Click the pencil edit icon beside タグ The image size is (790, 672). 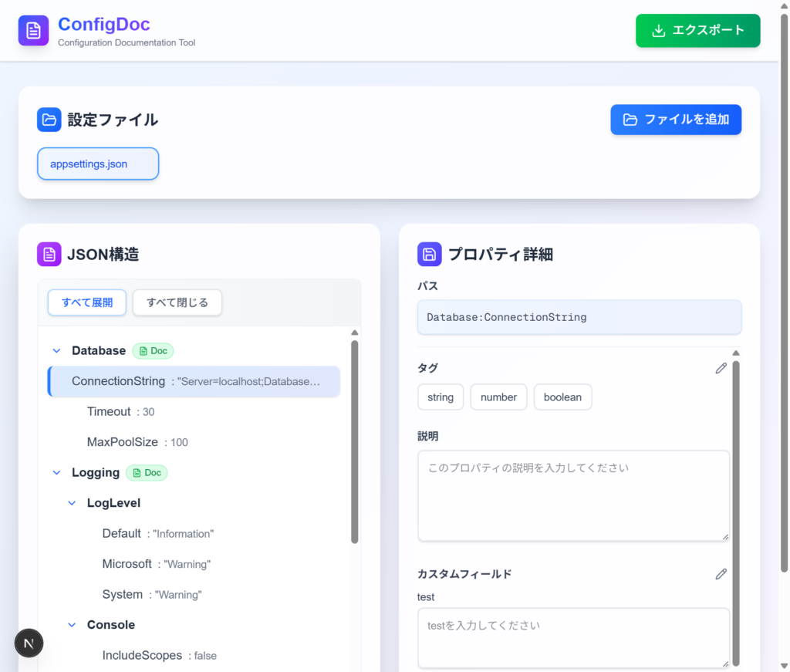pos(721,368)
